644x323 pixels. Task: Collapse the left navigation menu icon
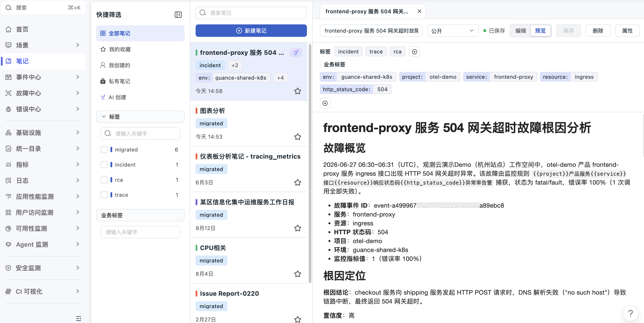point(79,318)
